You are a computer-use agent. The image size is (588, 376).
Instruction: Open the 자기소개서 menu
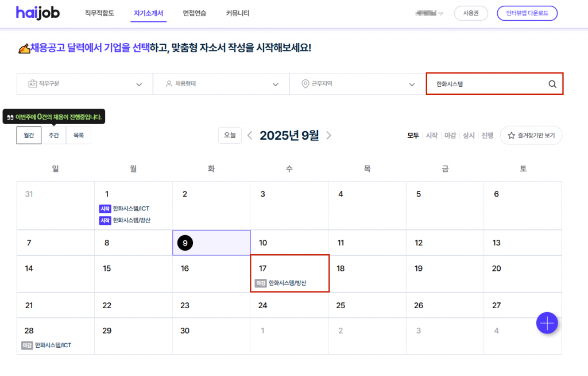[149, 14]
